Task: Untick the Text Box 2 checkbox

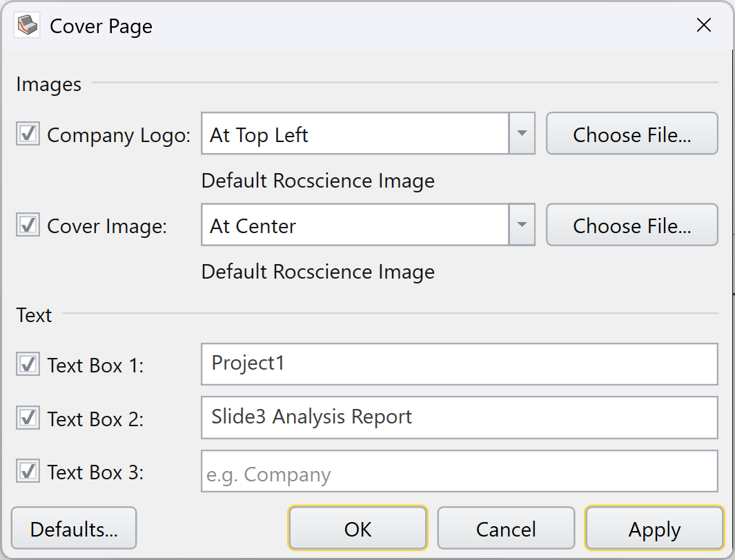Action: click(x=28, y=418)
